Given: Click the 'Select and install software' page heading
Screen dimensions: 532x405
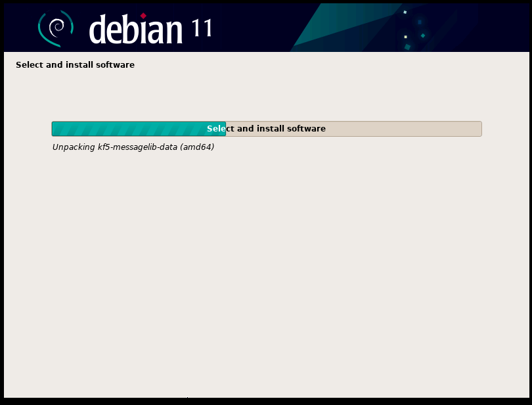Looking at the screenshot, I should click(75, 64).
